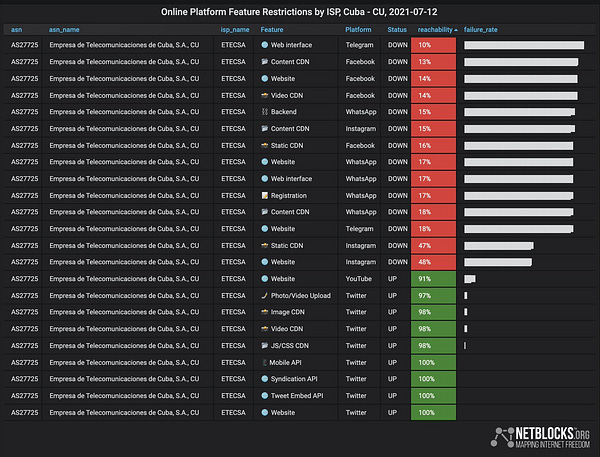Click Web interface icon in WhatsApp row
Screen dimensions: 600x457
[264, 179]
